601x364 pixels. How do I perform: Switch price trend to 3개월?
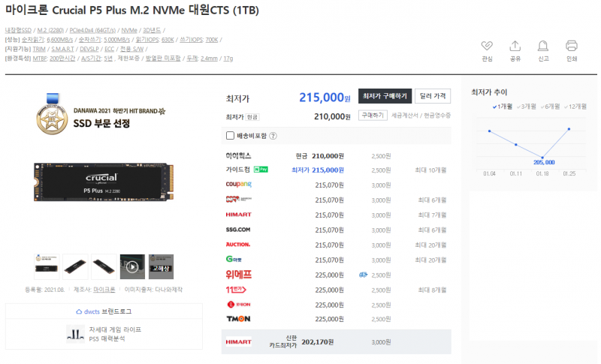[527, 107]
